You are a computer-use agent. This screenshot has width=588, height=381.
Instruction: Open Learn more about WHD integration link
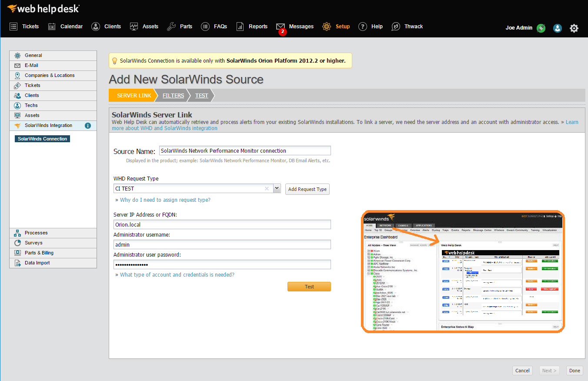point(345,125)
